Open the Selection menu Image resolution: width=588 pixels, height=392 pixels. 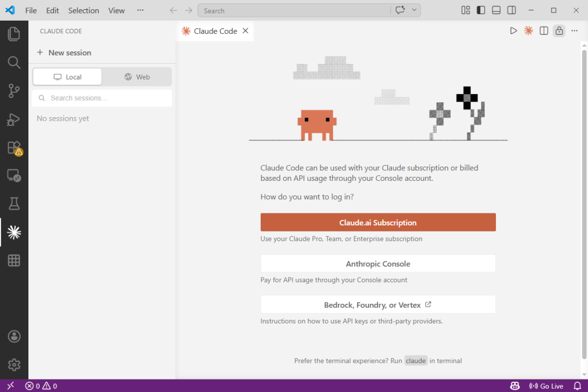tap(84, 10)
